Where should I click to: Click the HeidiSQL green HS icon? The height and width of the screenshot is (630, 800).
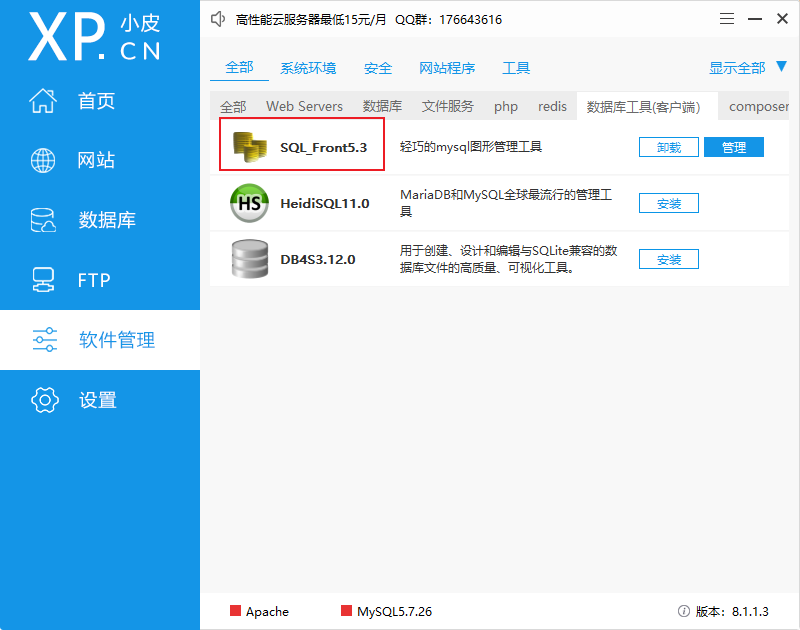pos(249,203)
